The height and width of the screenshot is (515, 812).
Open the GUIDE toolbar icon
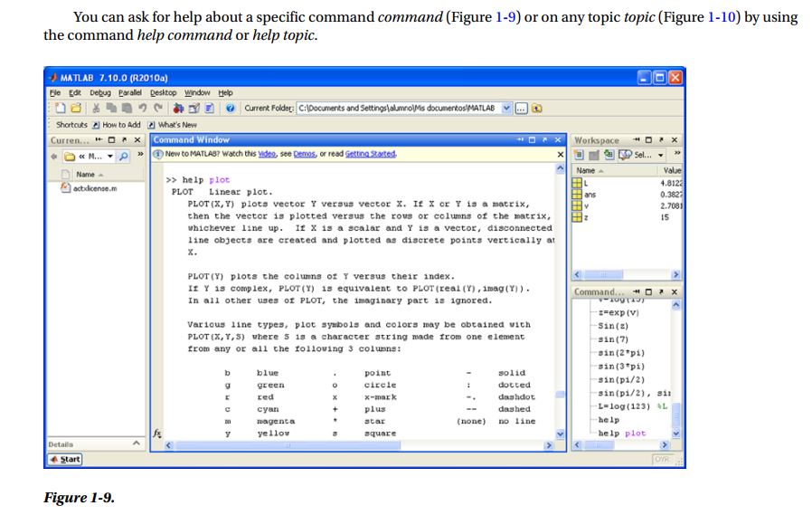tap(194, 108)
